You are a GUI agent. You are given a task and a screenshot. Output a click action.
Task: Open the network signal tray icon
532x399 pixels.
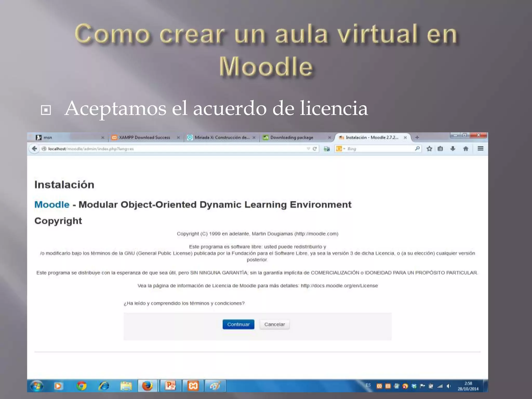(440, 386)
